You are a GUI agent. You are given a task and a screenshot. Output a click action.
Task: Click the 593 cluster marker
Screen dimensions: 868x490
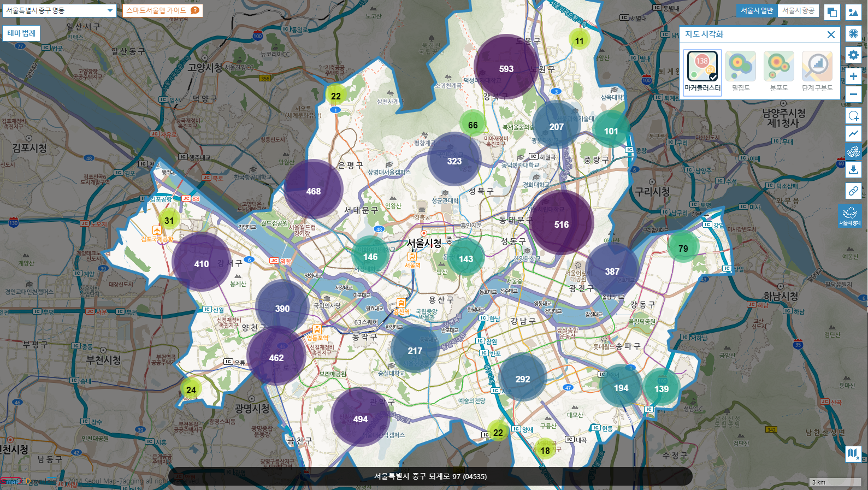(x=506, y=68)
